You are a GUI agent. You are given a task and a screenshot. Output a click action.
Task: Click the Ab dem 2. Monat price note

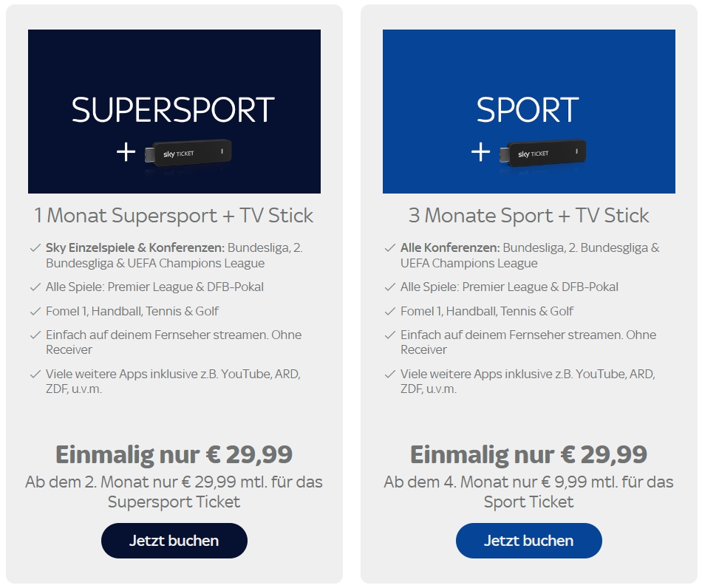point(174,492)
